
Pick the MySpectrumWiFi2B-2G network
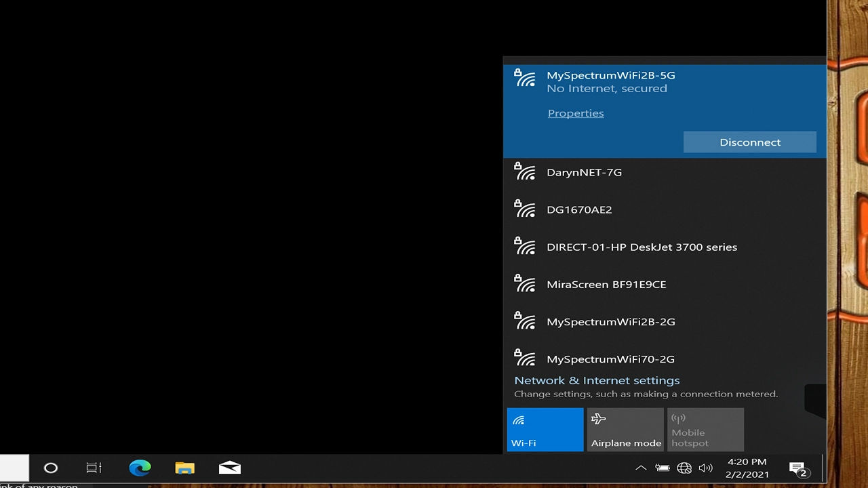click(x=610, y=321)
